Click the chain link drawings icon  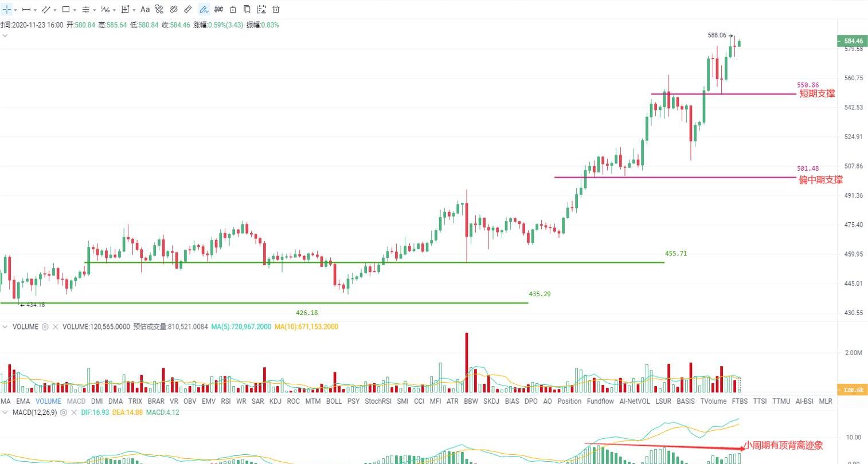tap(174, 9)
